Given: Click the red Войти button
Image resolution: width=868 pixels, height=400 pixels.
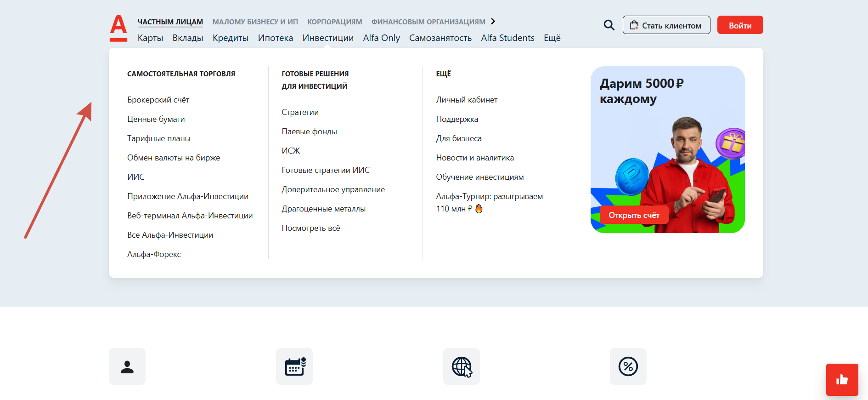Looking at the screenshot, I should [740, 25].
